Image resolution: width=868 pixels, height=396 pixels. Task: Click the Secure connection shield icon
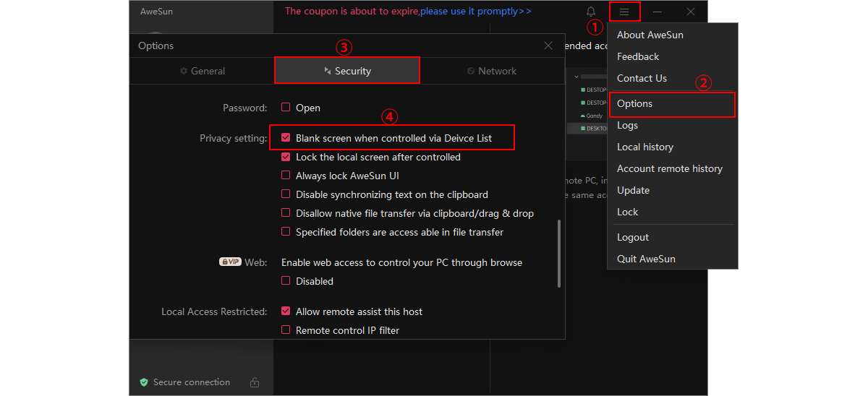pyautogui.click(x=144, y=382)
